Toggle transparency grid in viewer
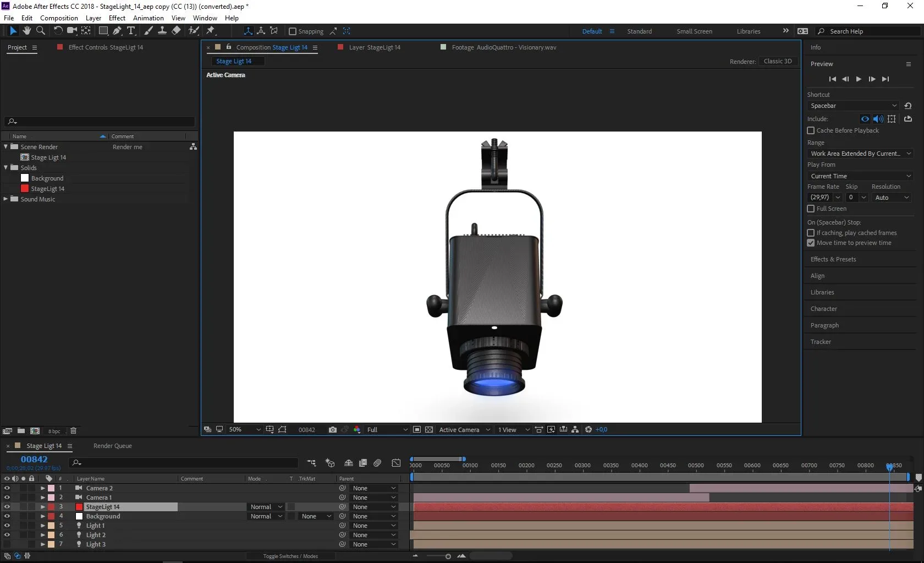The height and width of the screenshot is (563, 924). point(429,430)
